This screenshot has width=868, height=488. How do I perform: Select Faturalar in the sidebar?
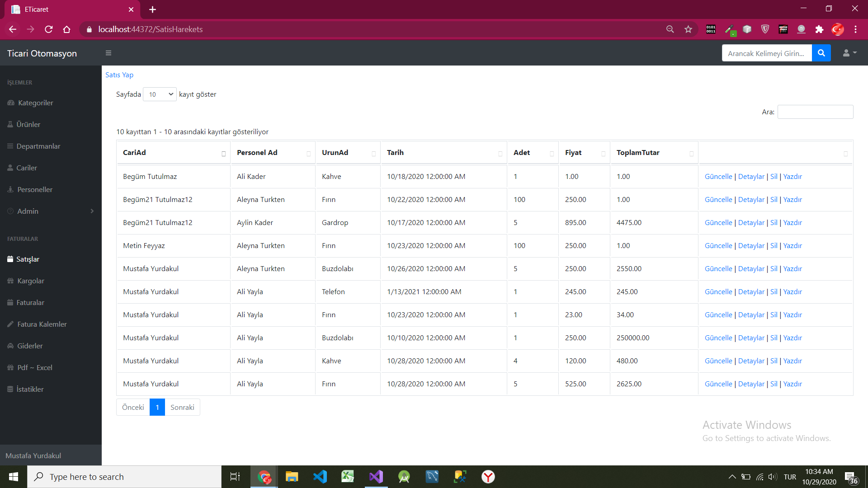click(x=30, y=302)
